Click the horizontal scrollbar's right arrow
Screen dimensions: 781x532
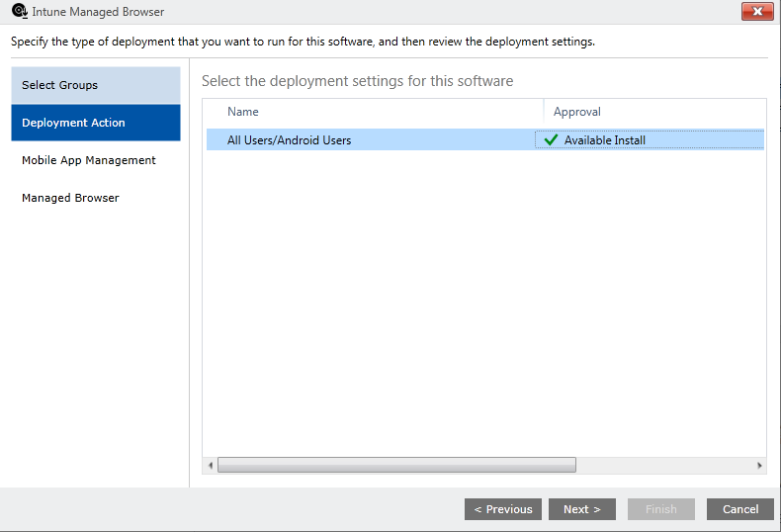tap(759, 465)
